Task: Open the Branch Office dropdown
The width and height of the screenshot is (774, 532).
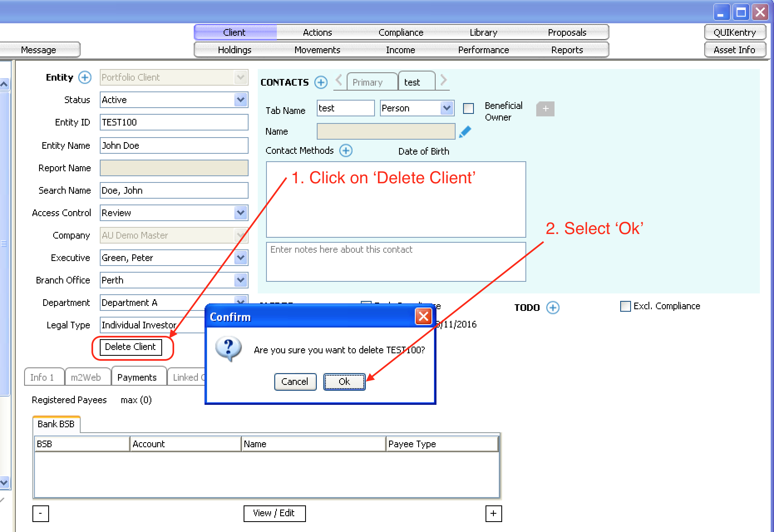Action: coord(241,280)
